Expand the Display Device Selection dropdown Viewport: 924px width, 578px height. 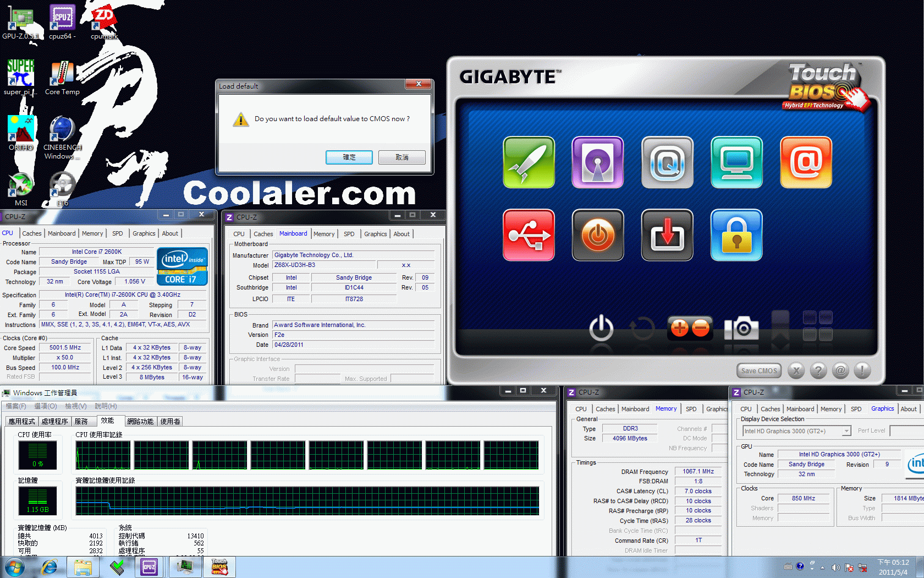click(x=847, y=431)
